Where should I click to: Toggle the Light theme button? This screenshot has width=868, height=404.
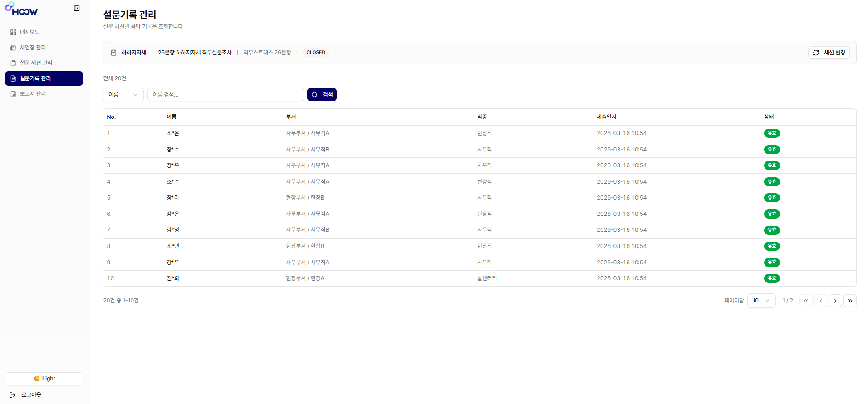[x=44, y=379]
